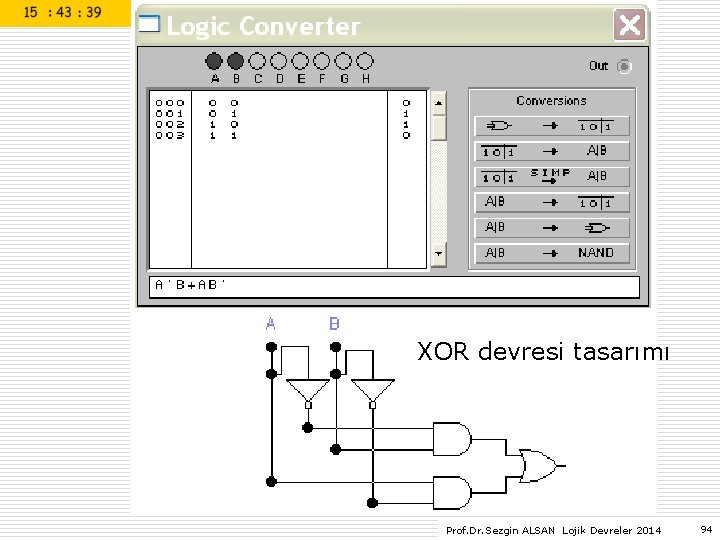Click the upper AND gate symbol

tap(452, 439)
